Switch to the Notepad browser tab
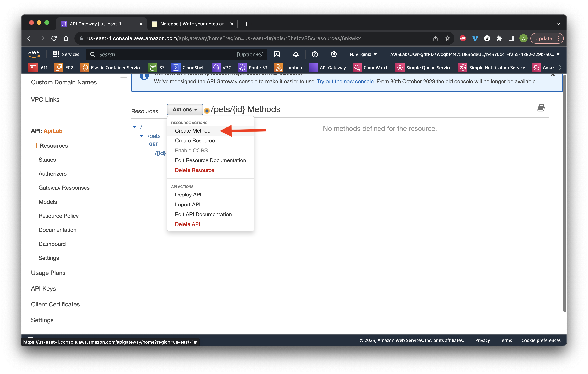Screen dimensions: 588x374 pyautogui.click(x=192, y=24)
